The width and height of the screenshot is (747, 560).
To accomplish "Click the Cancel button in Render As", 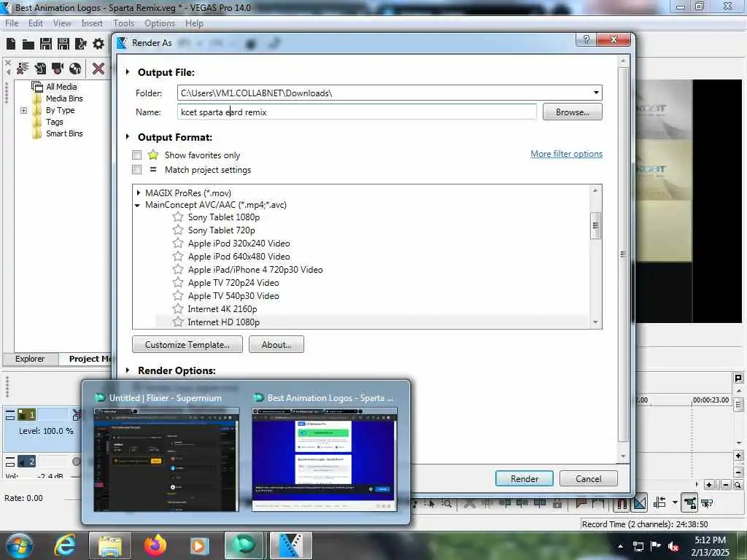I will pos(589,478).
